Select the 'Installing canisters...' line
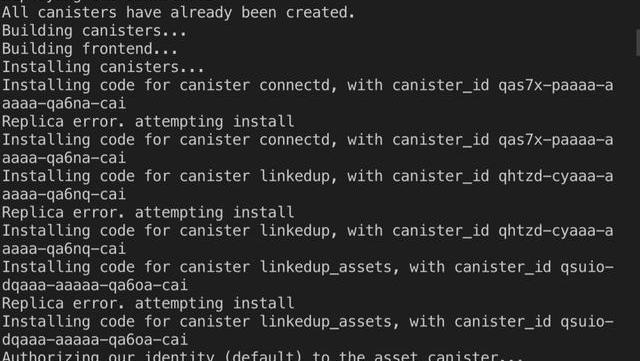 (x=103, y=67)
